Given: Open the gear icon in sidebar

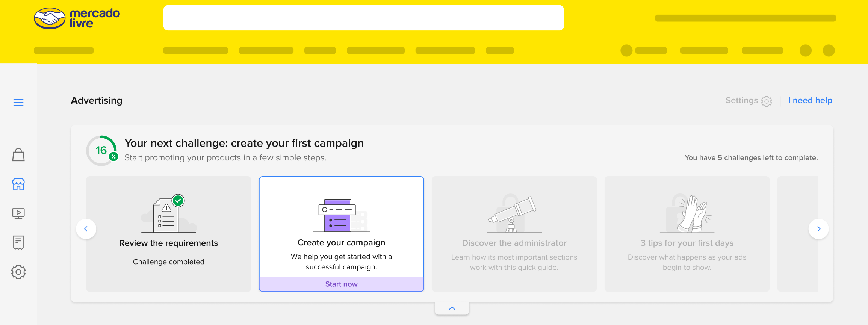Looking at the screenshot, I should point(18,272).
